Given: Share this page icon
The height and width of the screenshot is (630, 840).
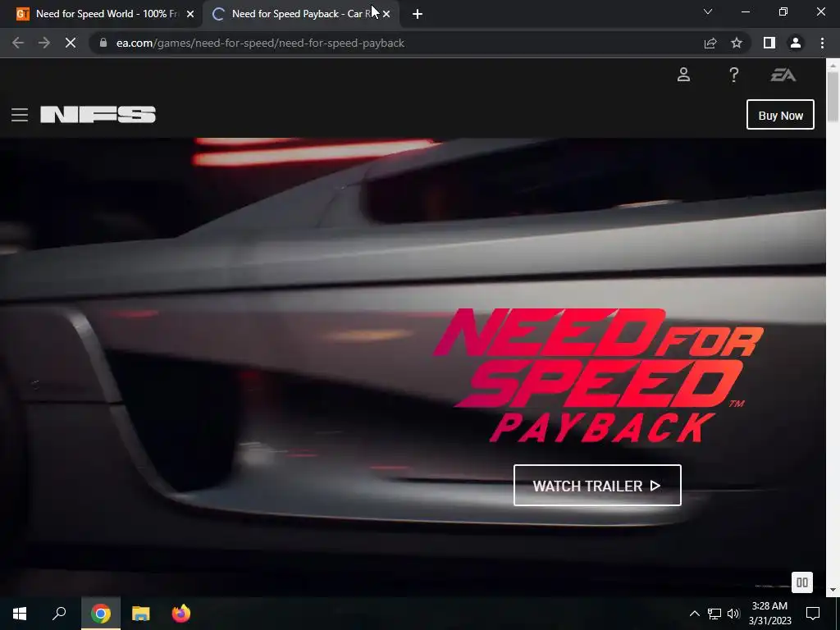Looking at the screenshot, I should tap(710, 43).
